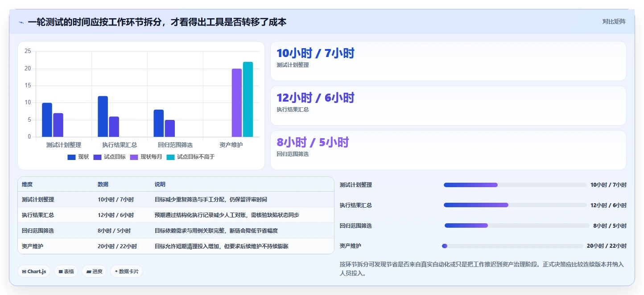
Task: Click table cell 20小时 / 22小时
Action: 117,246
